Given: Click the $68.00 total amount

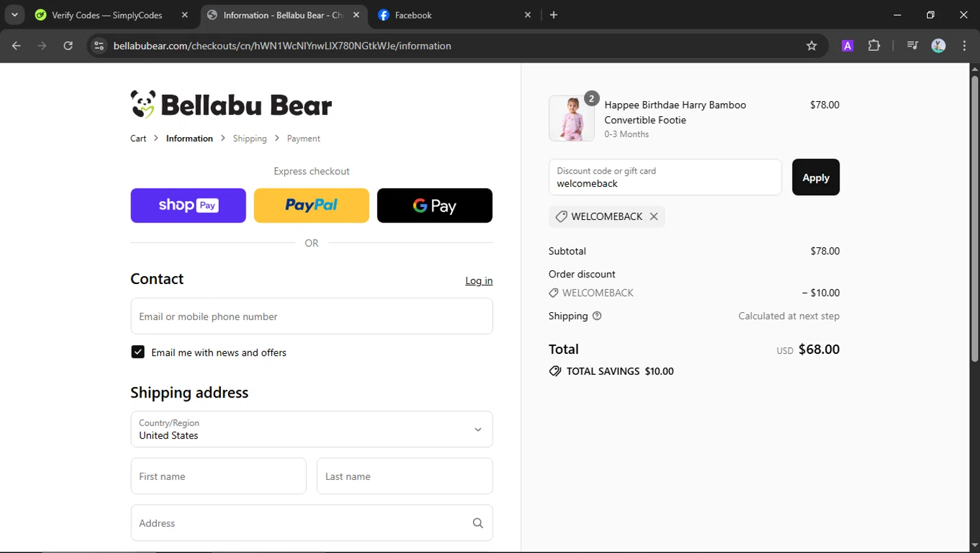Looking at the screenshot, I should [x=819, y=349].
